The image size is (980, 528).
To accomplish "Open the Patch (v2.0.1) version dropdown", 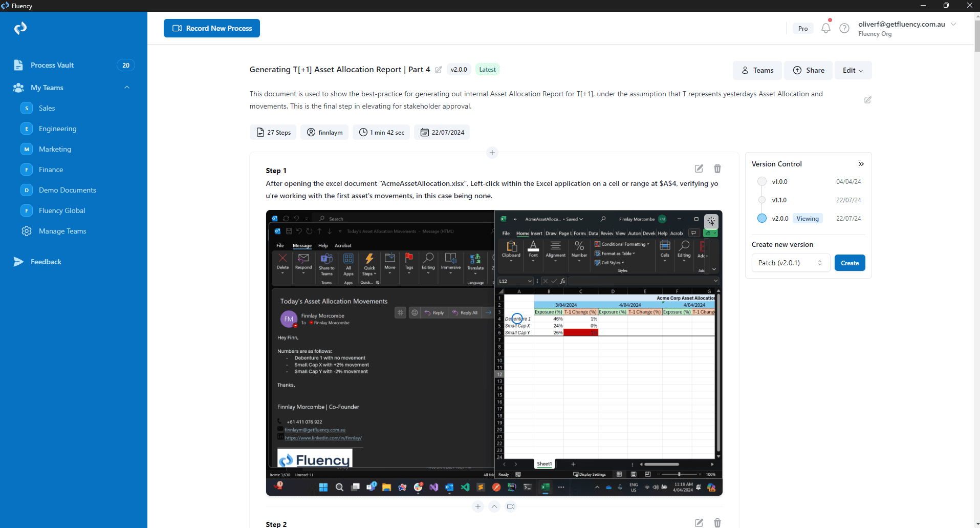I will (x=791, y=263).
